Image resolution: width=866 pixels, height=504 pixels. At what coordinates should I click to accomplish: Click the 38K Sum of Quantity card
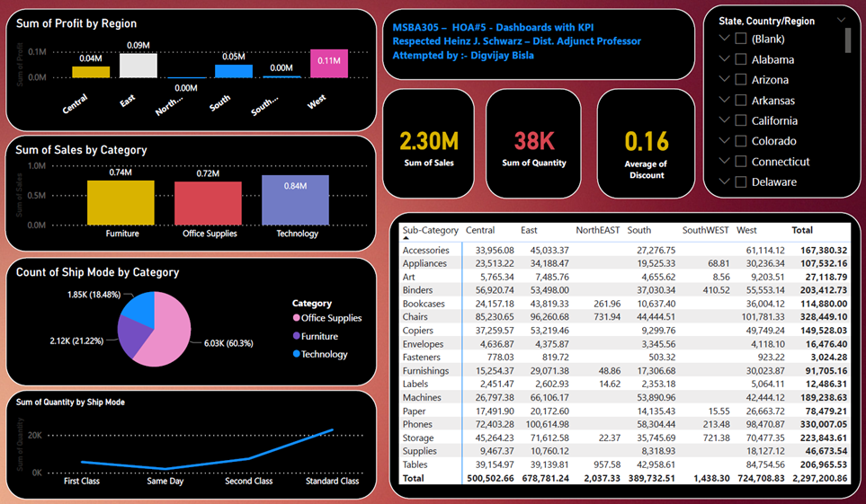533,144
